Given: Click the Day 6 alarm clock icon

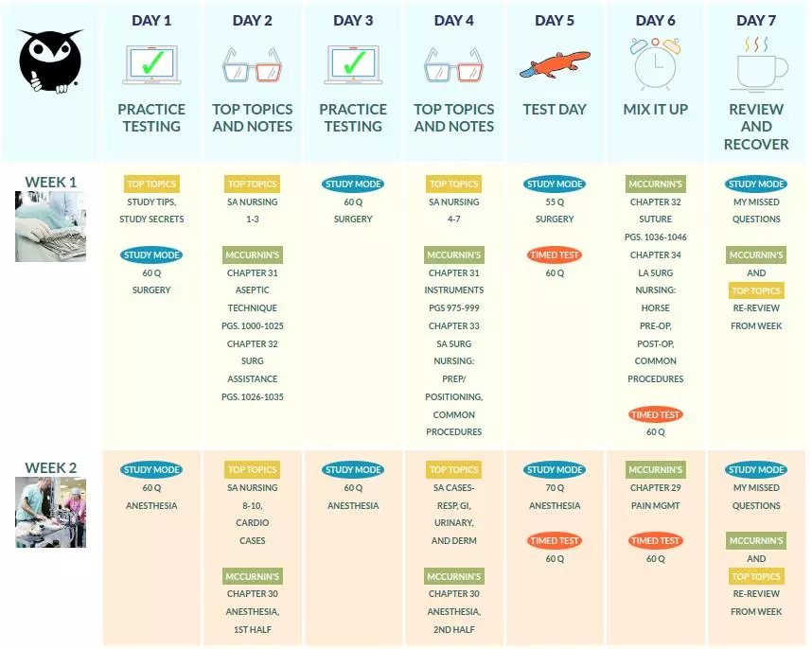Looking at the screenshot, I should (655, 64).
